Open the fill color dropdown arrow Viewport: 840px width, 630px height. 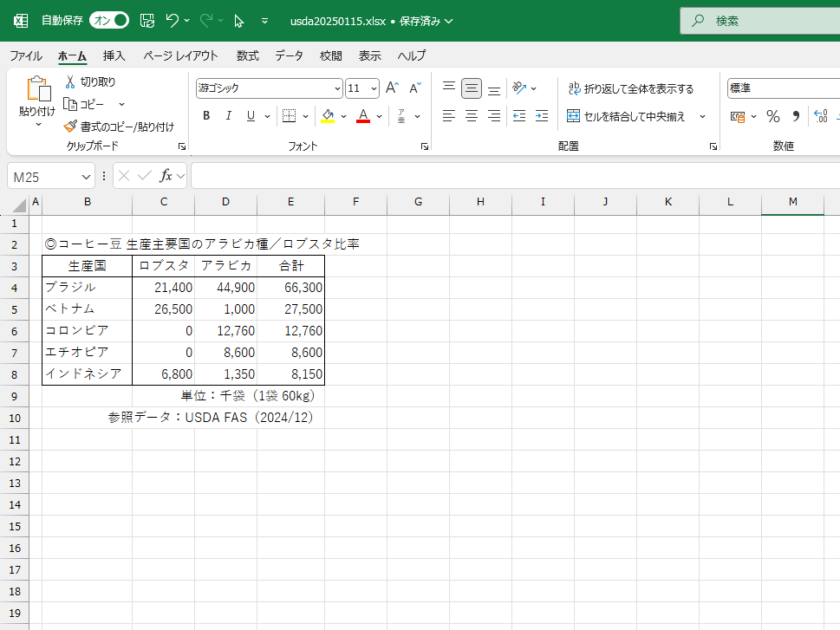[343, 116]
